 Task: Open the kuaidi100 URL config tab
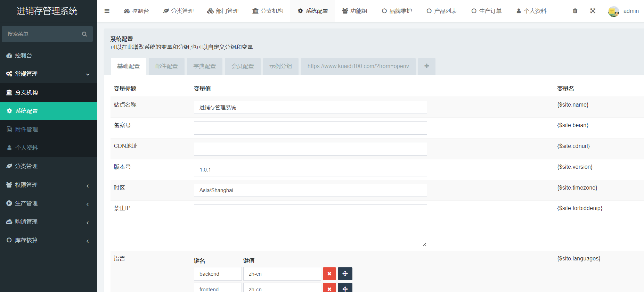coord(358,66)
